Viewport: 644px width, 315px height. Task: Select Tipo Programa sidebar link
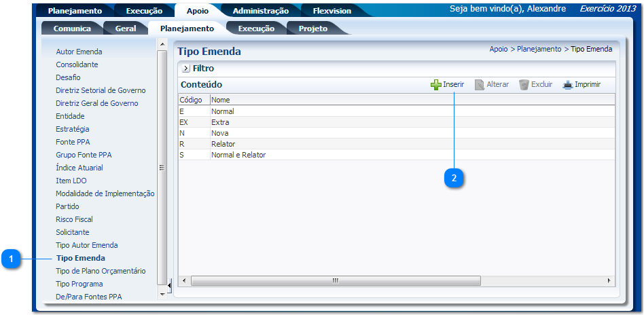[79, 284]
